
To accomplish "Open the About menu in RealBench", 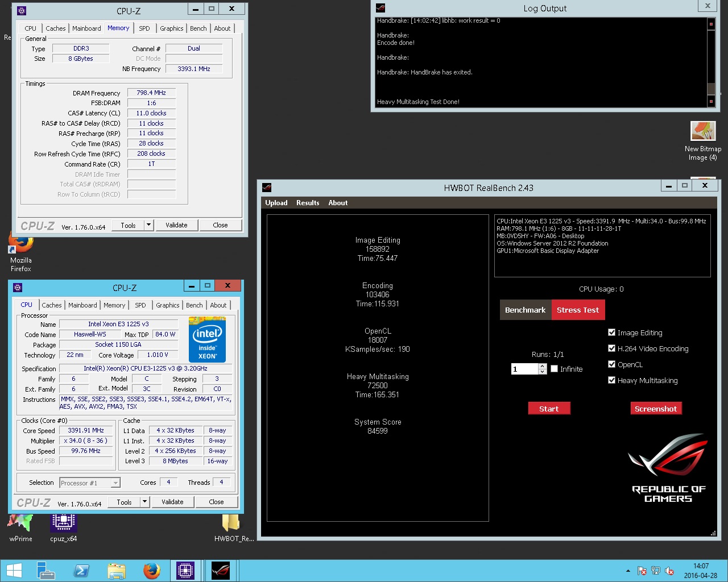I will (x=338, y=203).
